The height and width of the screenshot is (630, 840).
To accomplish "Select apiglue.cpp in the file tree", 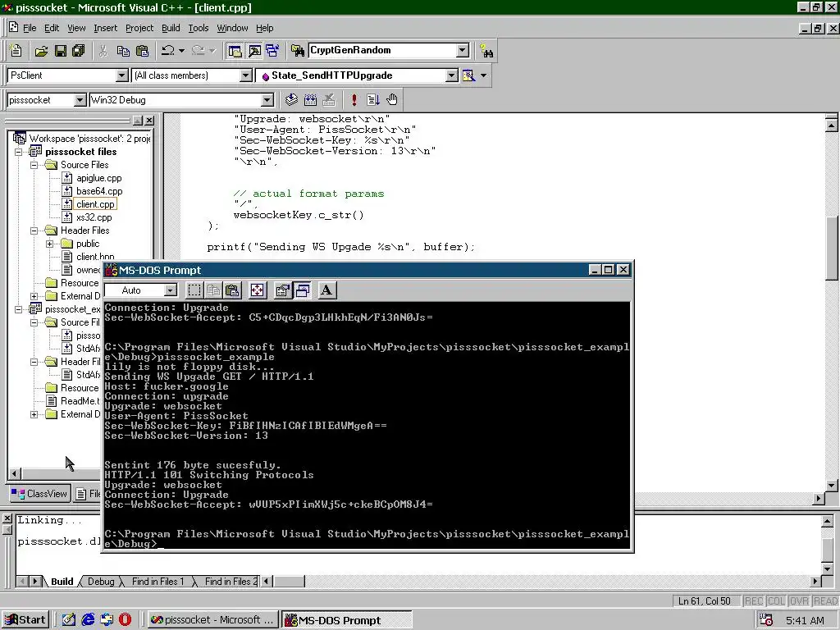I will (x=99, y=178).
